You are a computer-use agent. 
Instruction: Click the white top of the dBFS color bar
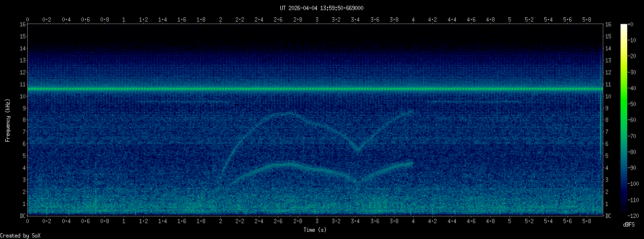pos(624,27)
